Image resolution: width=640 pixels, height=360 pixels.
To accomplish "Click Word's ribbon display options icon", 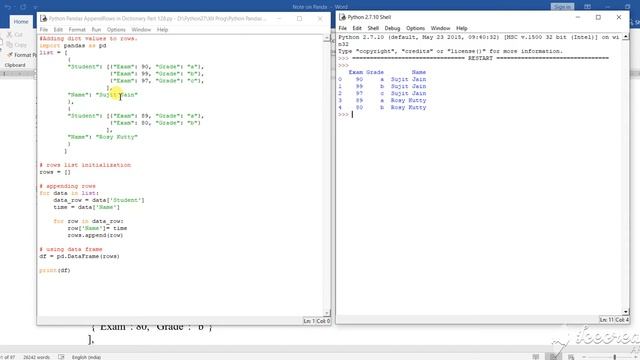I will coord(587,7).
